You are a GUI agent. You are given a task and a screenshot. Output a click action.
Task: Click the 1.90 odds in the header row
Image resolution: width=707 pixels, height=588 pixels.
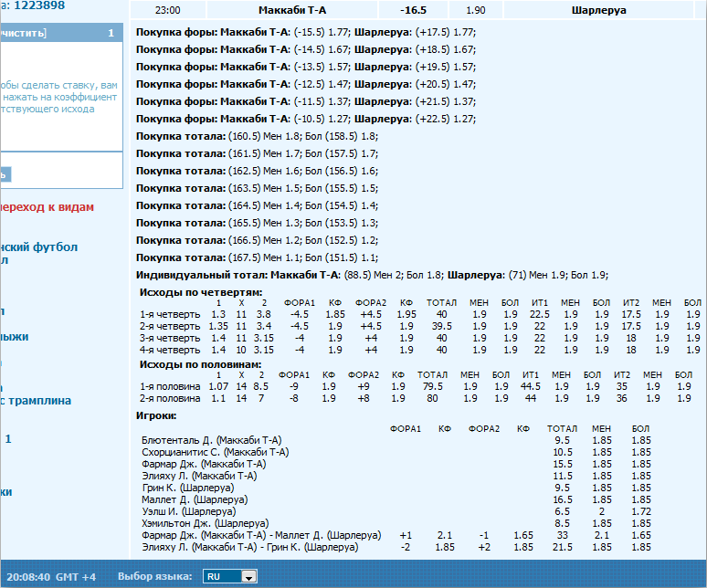tap(476, 10)
